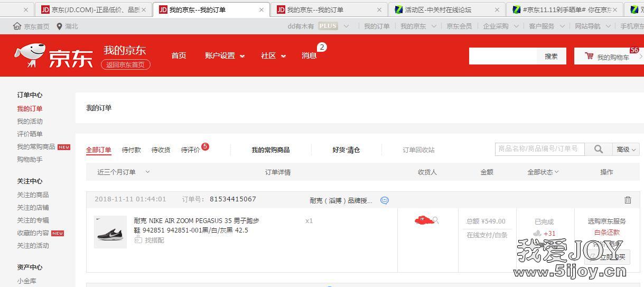Click the order search magnifier icon

click(x=599, y=150)
